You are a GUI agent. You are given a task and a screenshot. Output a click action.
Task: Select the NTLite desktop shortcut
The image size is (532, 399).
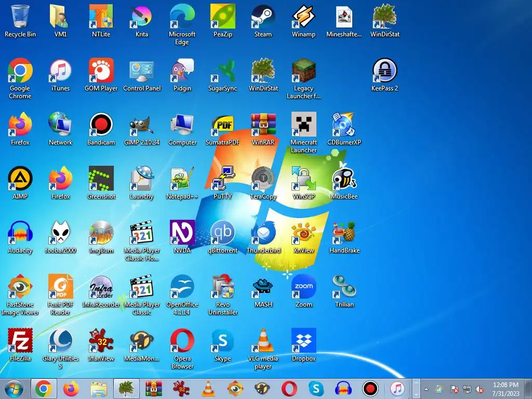(x=101, y=20)
